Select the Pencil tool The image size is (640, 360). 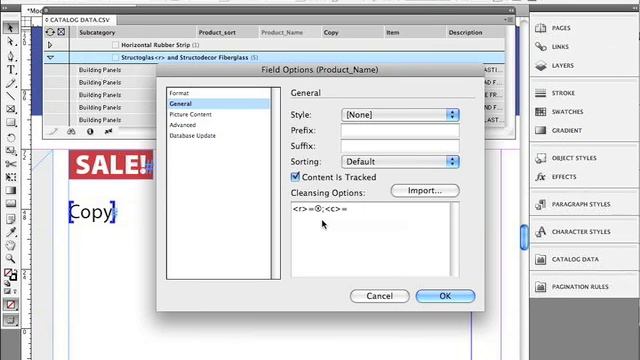(11, 83)
